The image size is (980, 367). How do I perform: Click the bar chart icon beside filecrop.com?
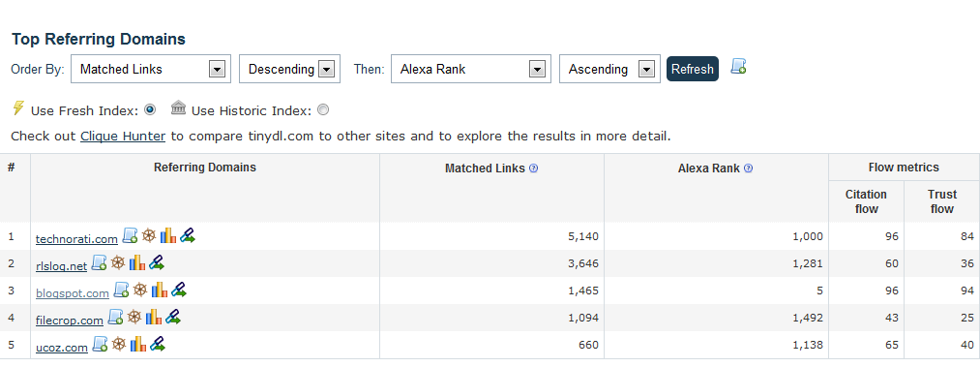click(153, 317)
